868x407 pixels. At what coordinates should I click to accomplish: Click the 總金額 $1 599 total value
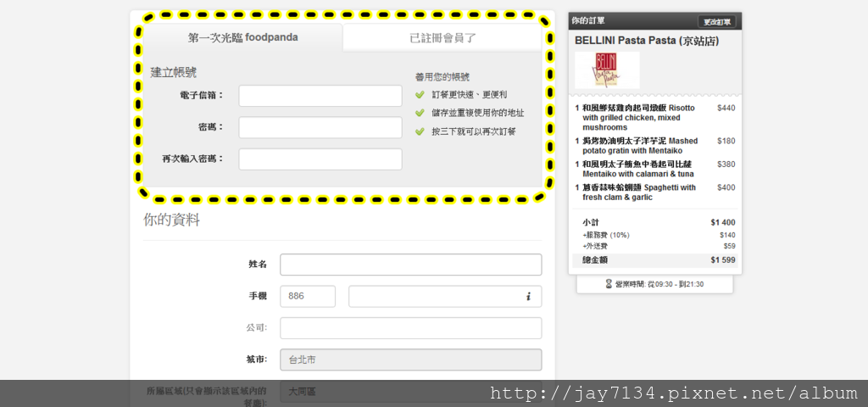pos(723,259)
